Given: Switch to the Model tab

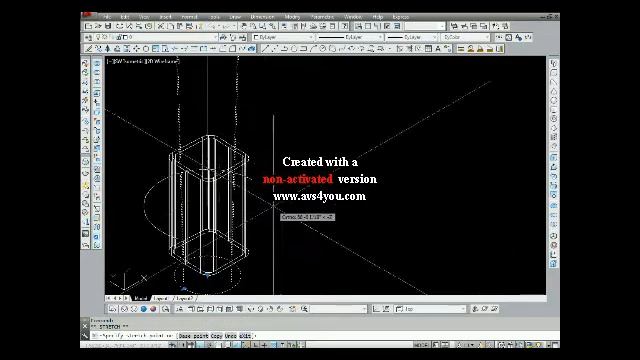Looking at the screenshot, I should click(x=140, y=298).
